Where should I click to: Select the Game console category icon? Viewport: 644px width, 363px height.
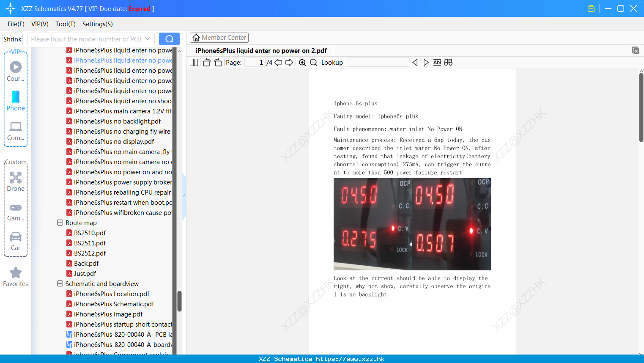point(16,212)
